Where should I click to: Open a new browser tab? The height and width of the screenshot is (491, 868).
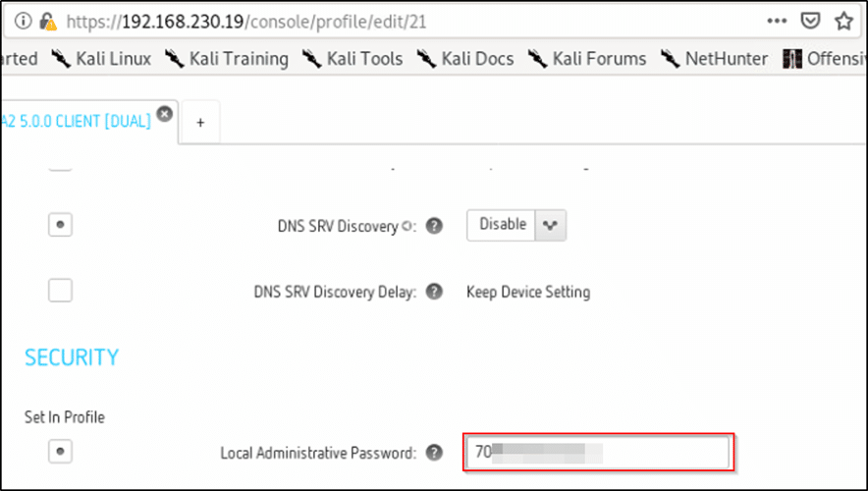click(x=200, y=122)
